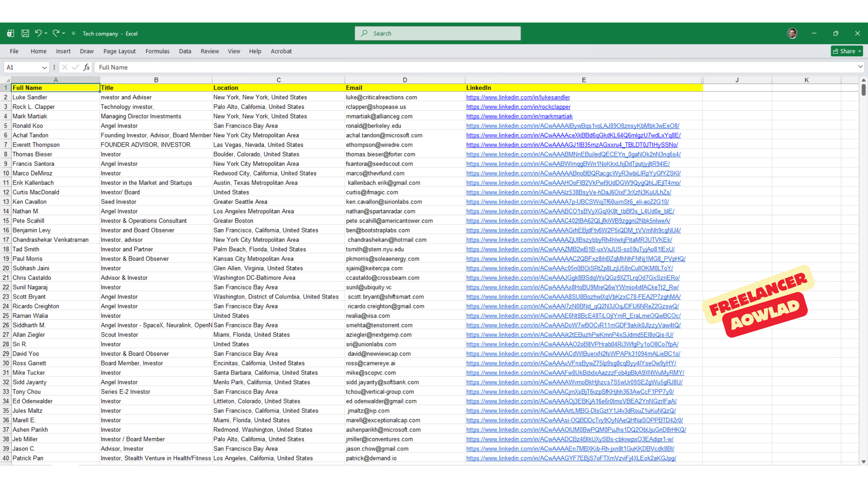The image size is (868, 488).
Task: Open the user account profile picture
Action: tap(792, 33)
